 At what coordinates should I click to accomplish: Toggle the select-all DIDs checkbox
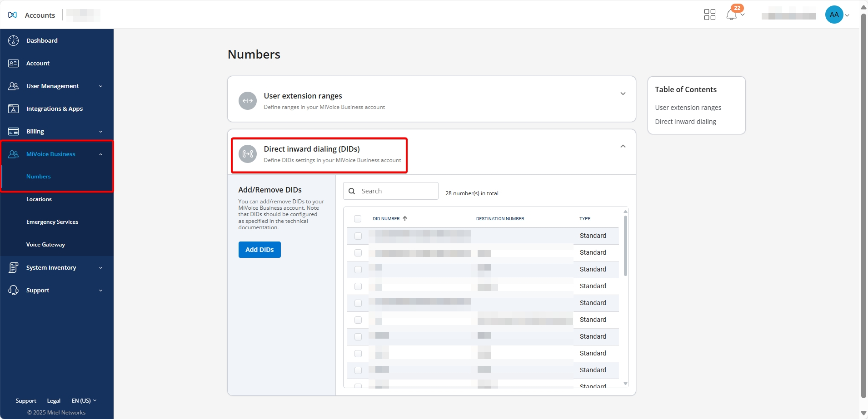tap(358, 219)
